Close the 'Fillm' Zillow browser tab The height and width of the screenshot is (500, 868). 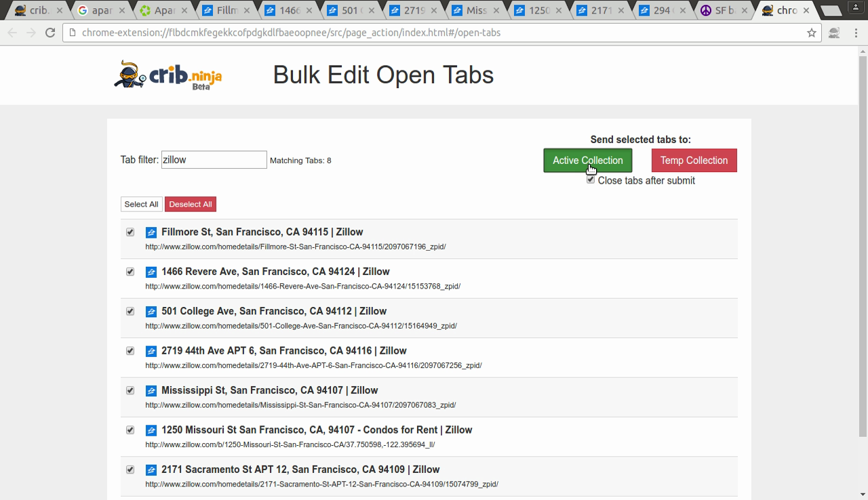(246, 11)
